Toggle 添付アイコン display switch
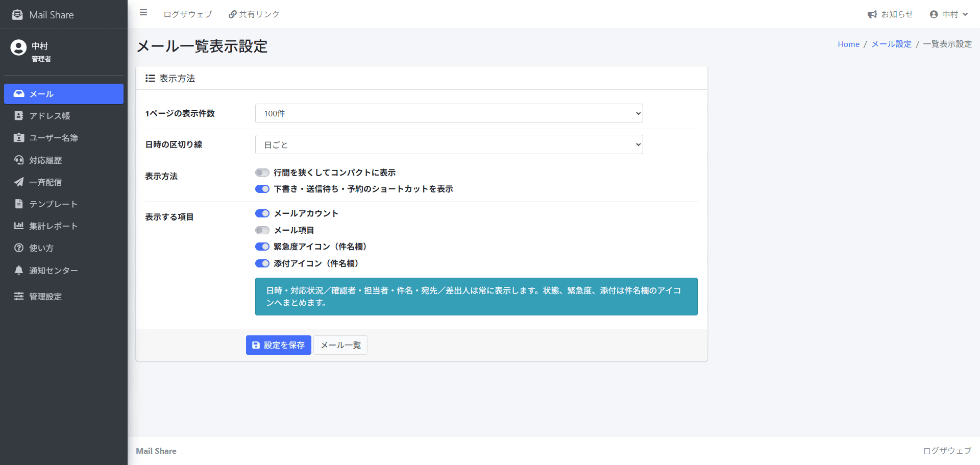The image size is (980, 465). [x=262, y=264]
